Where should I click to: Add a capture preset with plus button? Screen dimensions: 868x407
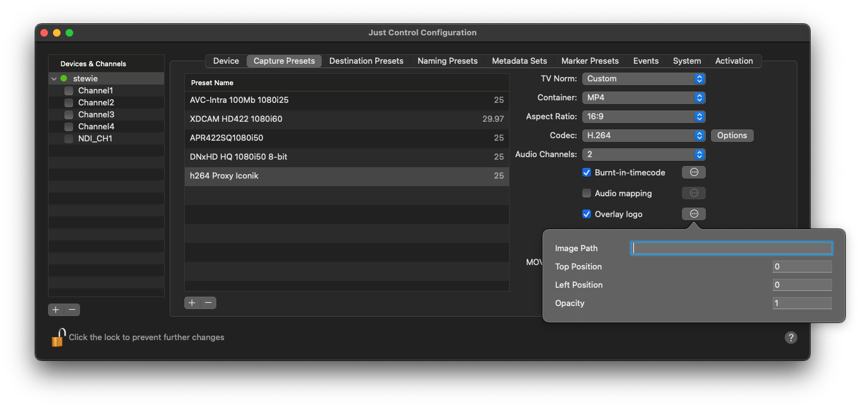(x=192, y=303)
